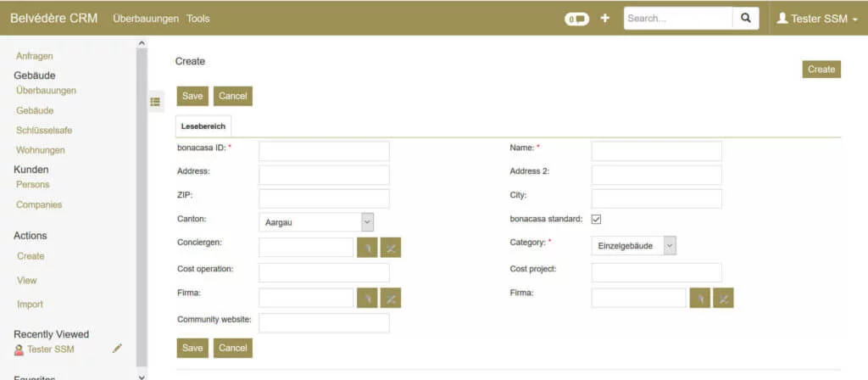868x380 pixels.
Task: Open the notifications counter badge
Action: click(x=576, y=19)
